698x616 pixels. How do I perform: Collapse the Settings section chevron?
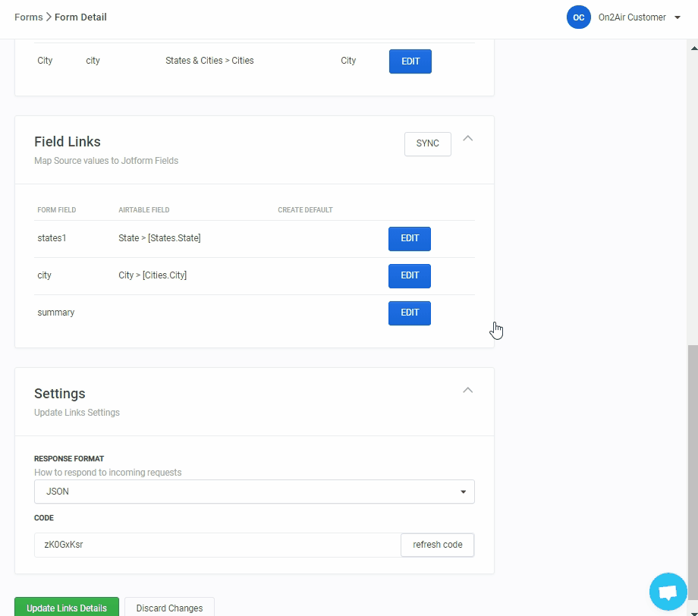point(468,390)
